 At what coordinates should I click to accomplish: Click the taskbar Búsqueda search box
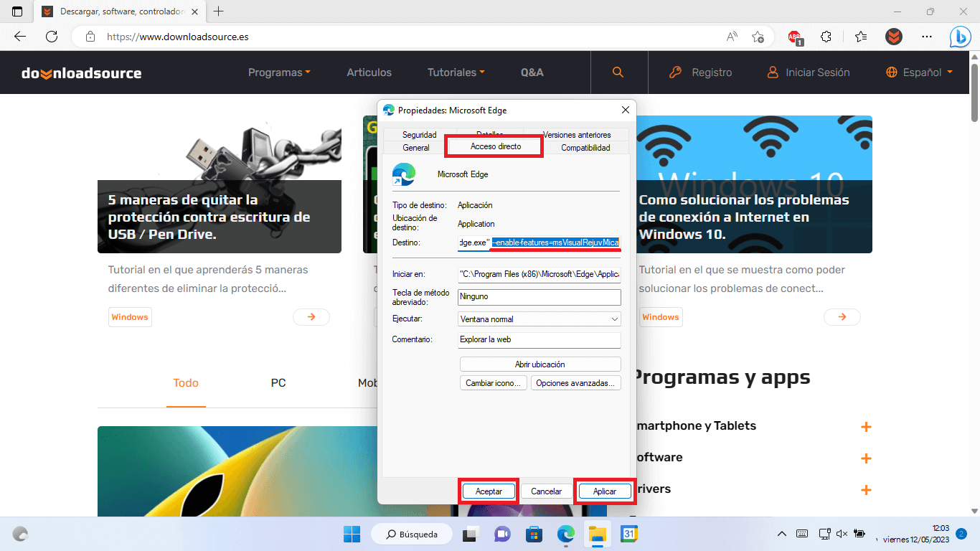(x=411, y=534)
